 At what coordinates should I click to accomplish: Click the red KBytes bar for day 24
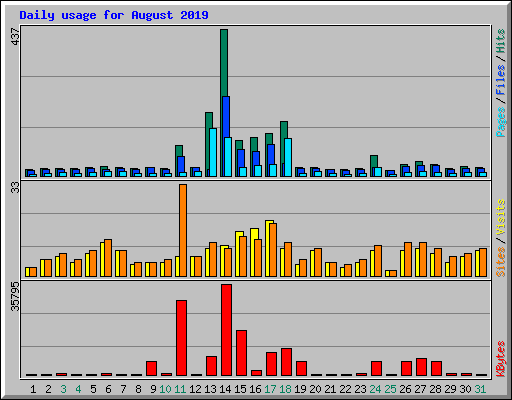pos(376,368)
